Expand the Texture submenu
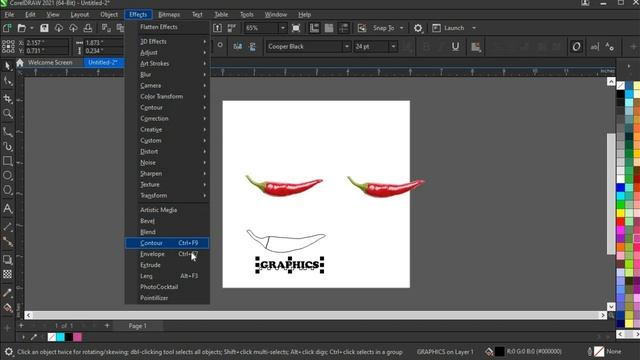Image resolution: width=640 pixels, height=360 pixels. [x=167, y=184]
